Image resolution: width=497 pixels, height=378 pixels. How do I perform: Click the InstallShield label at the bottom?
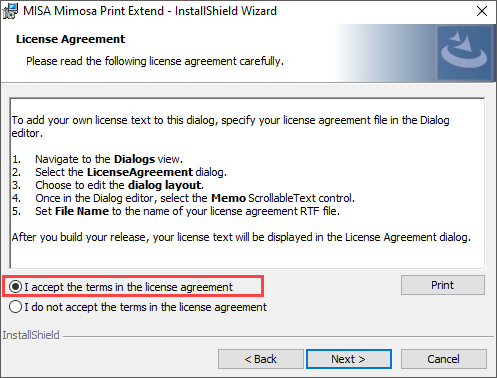coord(31,335)
